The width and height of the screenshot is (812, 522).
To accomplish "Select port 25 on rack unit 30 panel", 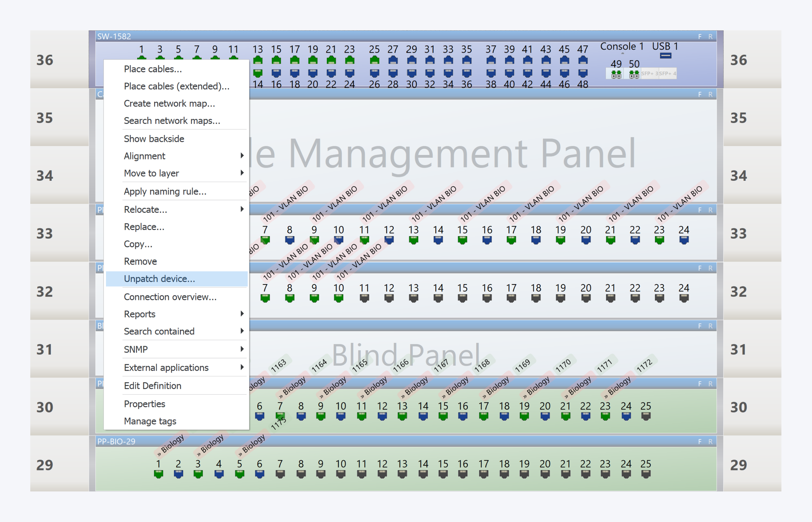I will pos(645,416).
